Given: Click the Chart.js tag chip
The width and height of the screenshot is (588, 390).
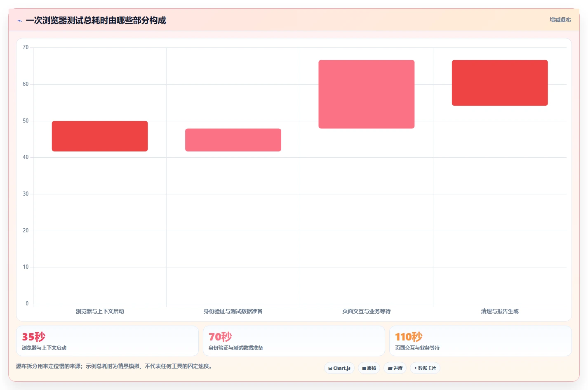Looking at the screenshot, I should 339,368.
